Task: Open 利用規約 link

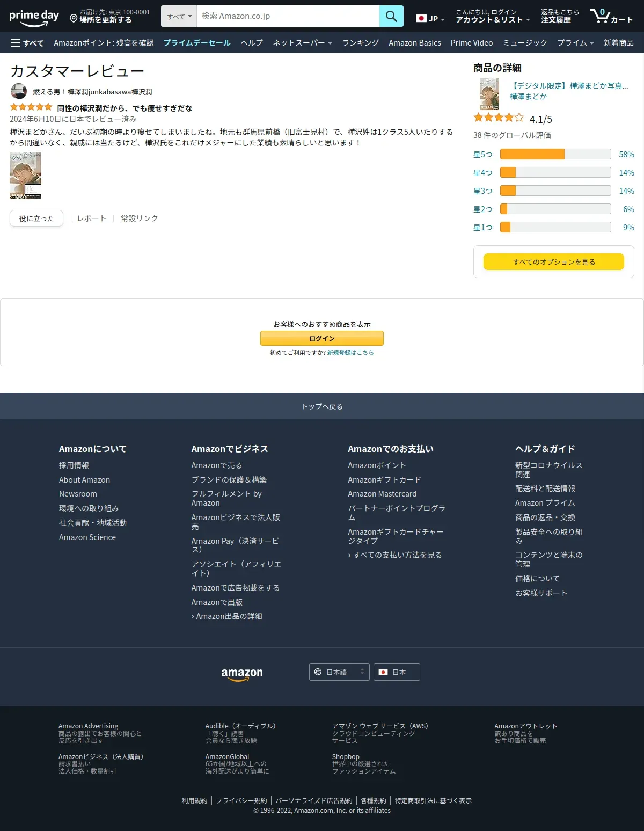Action: (194, 801)
